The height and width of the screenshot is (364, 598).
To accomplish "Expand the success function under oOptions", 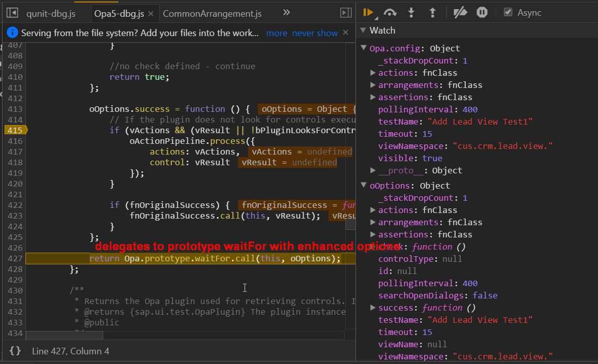I will pyautogui.click(x=373, y=307).
